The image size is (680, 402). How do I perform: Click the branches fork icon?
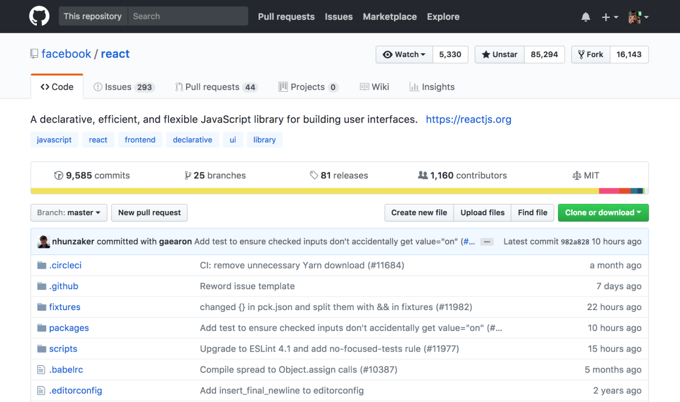(187, 175)
